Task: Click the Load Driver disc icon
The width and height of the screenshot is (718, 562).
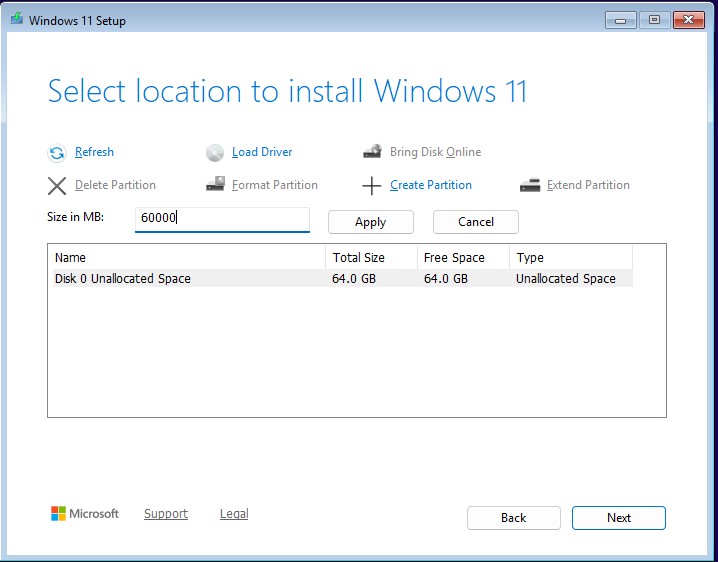Action: pos(214,153)
